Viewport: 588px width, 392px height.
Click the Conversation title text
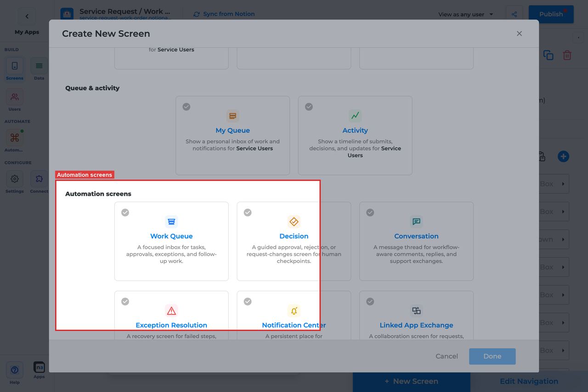coord(416,236)
